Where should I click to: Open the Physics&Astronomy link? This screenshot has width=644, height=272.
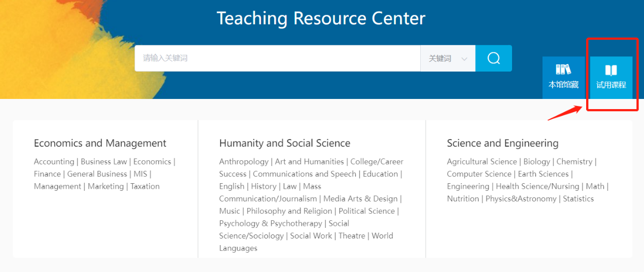click(x=521, y=198)
